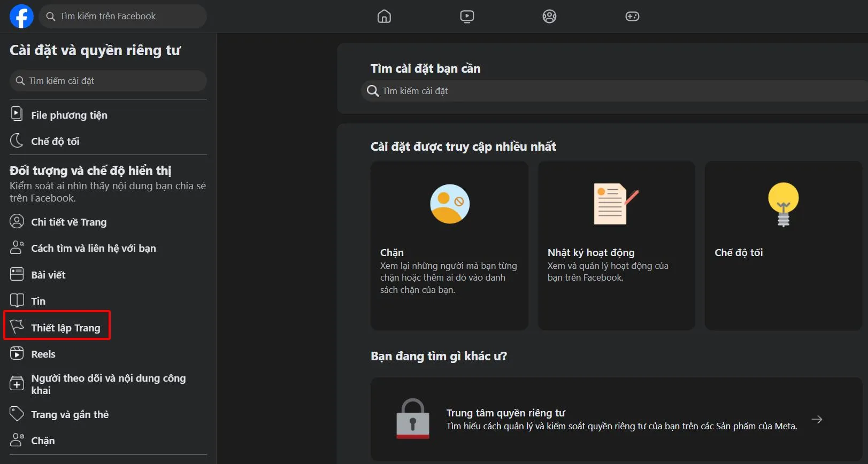Open the Groups icon in top bar
868x464 pixels.
[x=549, y=17]
